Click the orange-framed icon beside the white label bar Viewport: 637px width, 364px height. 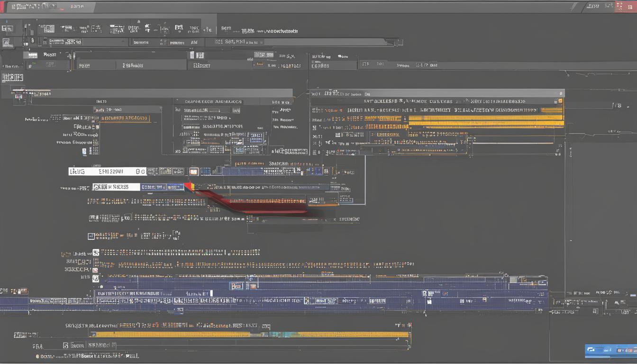193,171
